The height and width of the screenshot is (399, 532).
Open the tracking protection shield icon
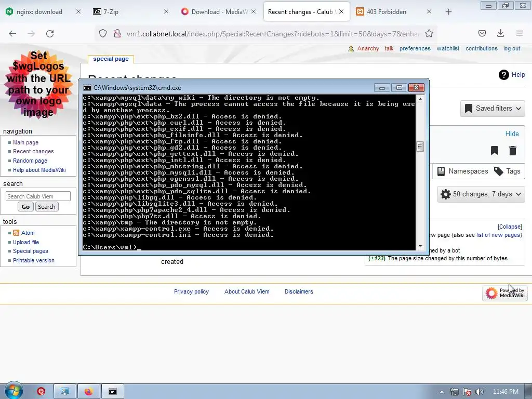[x=103, y=34]
